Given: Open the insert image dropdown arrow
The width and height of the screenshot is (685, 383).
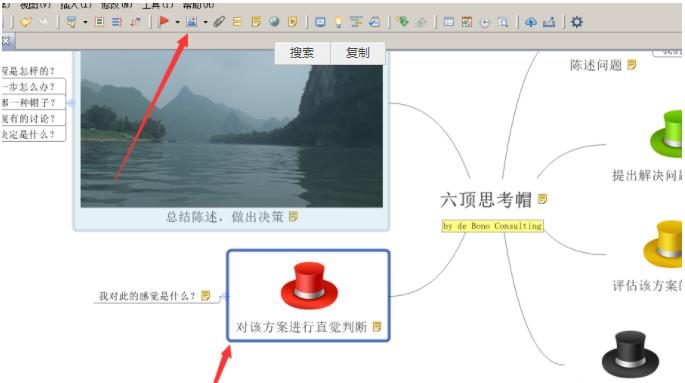Looking at the screenshot, I should click(205, 22).
